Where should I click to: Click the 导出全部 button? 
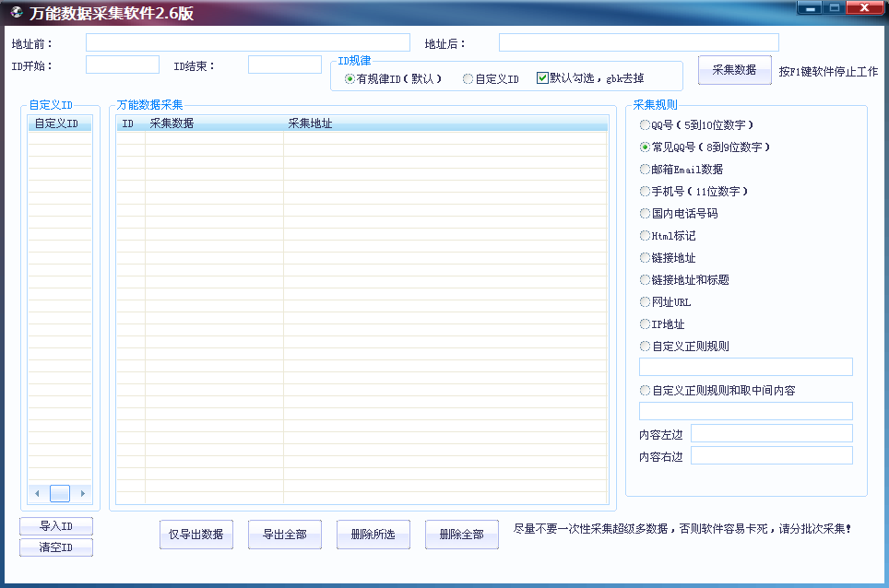284,535
